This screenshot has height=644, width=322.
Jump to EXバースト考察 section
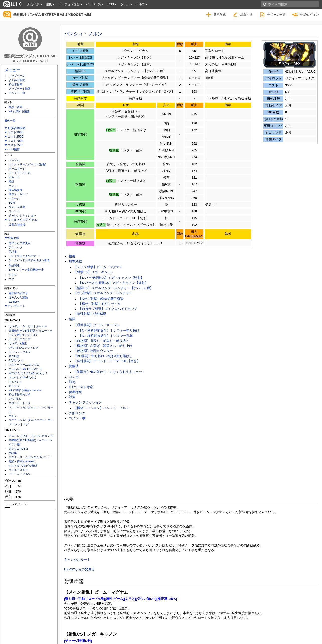coord(81,387)
